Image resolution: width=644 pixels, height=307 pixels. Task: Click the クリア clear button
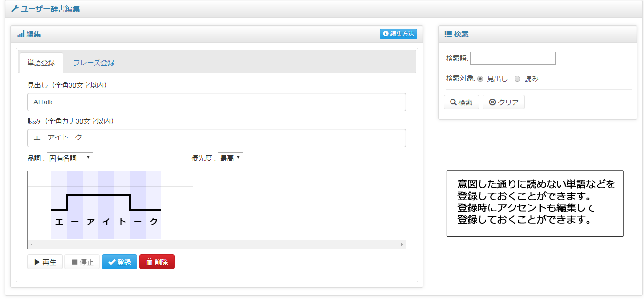(504, 102)
